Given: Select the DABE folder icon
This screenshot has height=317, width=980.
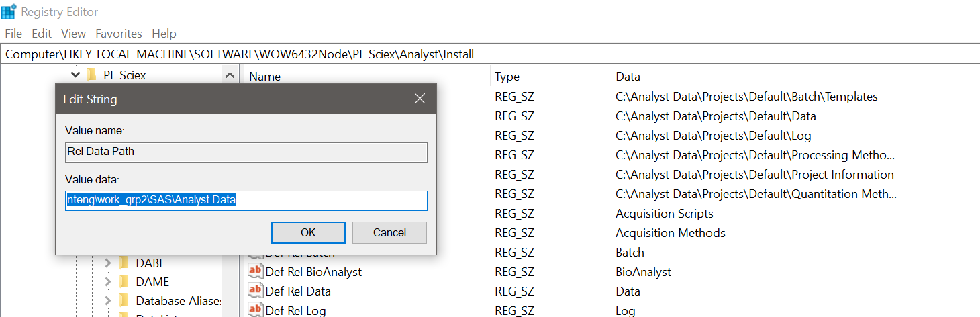Looking at the screenshot, I should [x=124, y=263].
